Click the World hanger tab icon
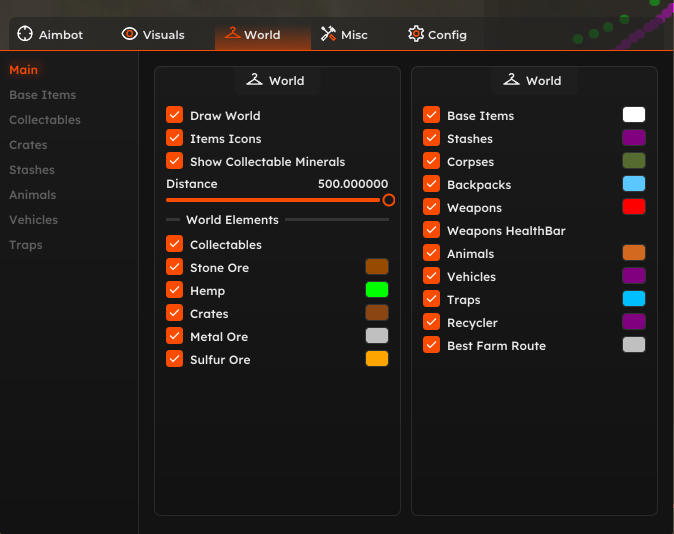The width and height of the screenshot is (674, 534). coord(233,33)
